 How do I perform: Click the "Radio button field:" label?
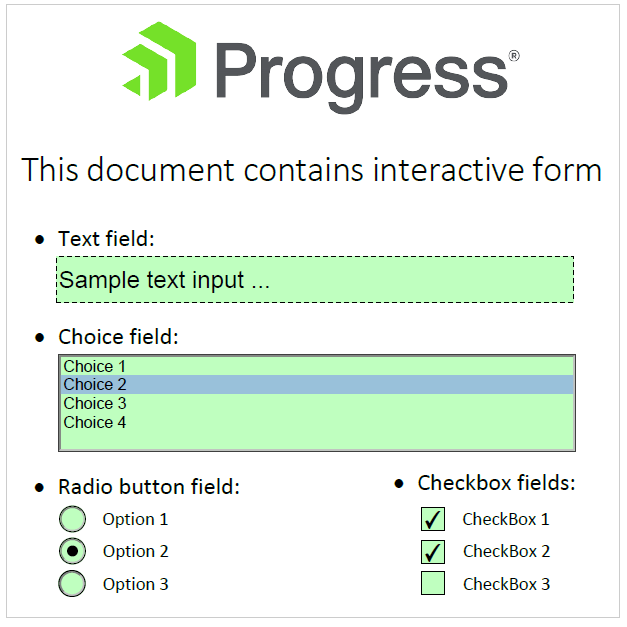coord(149,487)
